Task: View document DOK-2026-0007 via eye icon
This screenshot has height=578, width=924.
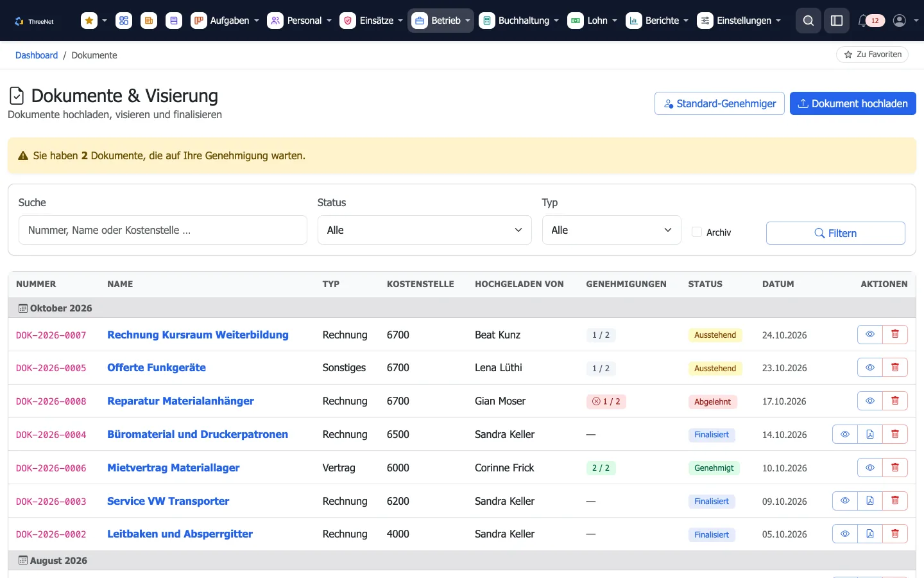Action: coord(870,335)
